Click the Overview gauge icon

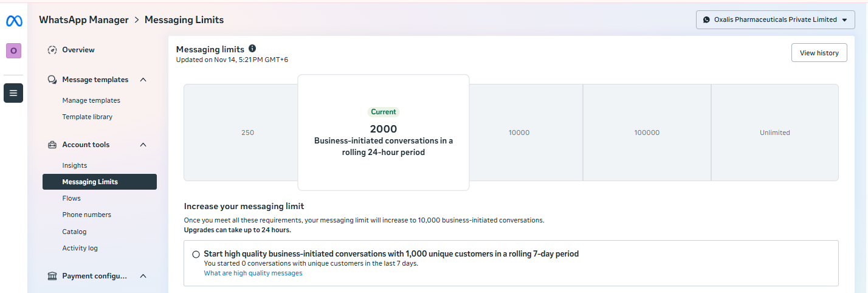pyautogui.click(x=52, y=50)
